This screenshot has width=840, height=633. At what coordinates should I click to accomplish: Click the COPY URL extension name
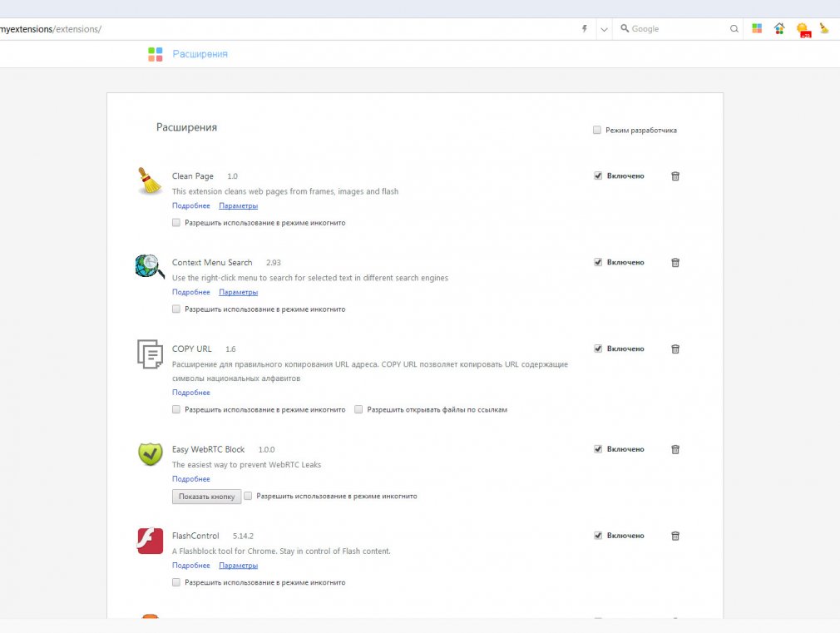coord(192,349)
